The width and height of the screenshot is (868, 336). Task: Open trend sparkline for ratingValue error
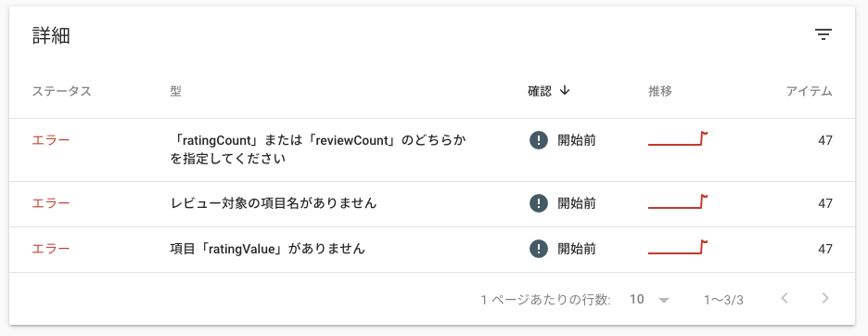click(x=678, y=248)
